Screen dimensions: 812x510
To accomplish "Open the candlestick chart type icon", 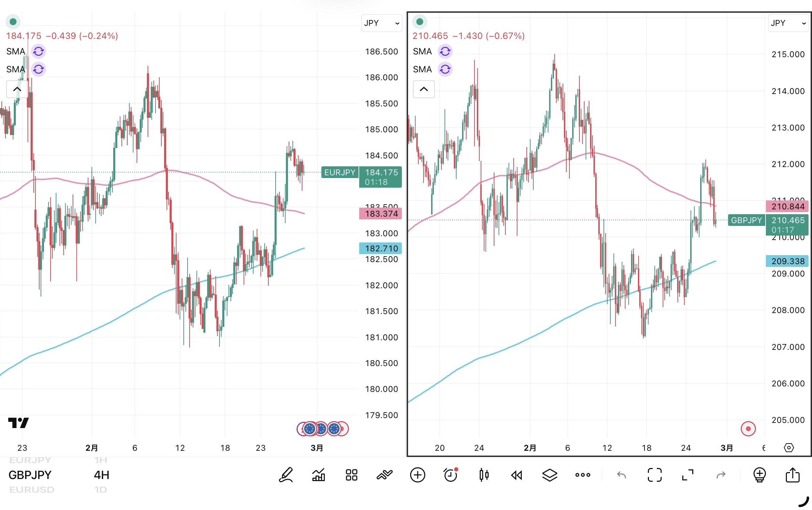I will click(484, 475).
